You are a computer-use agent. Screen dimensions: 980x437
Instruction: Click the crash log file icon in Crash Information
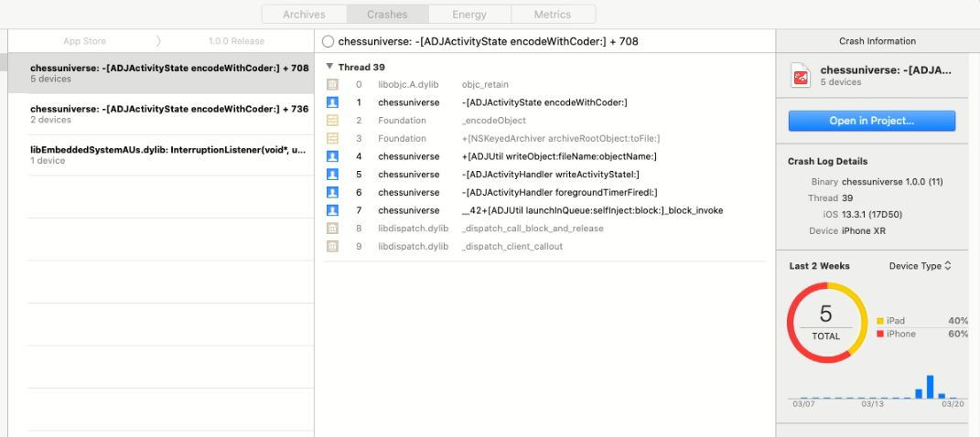coord(802,75)
